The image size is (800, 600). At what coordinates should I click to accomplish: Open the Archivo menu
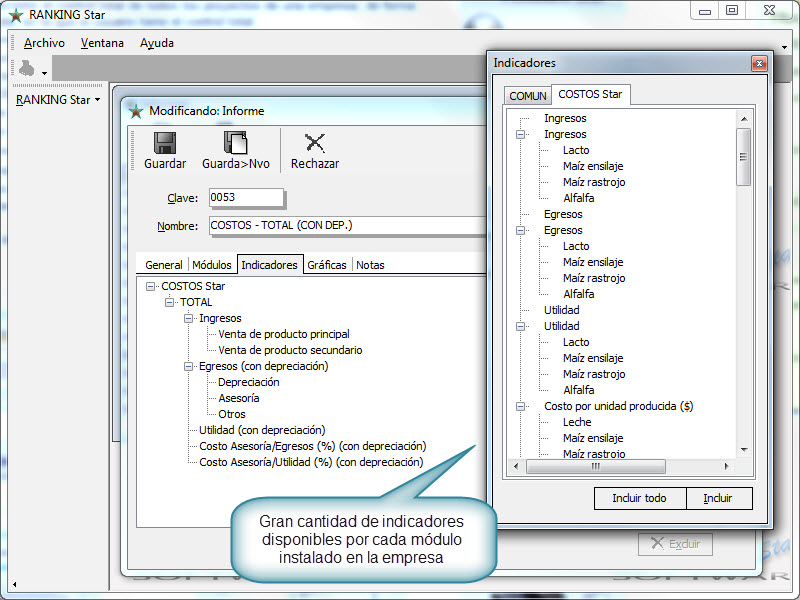[x=44, y=43]
